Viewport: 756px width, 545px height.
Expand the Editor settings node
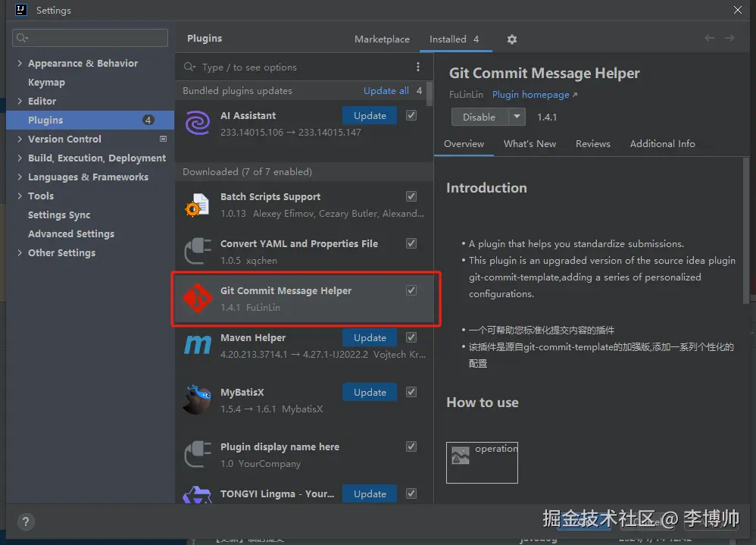20,101
